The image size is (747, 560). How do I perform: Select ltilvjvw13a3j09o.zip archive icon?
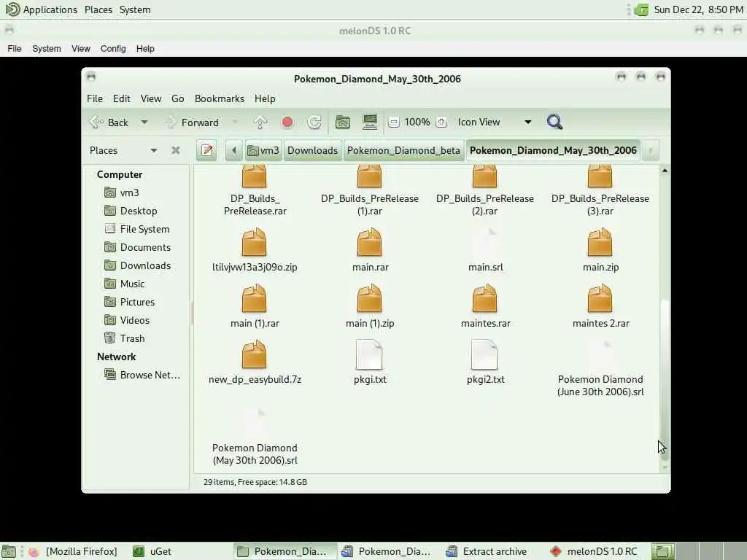click(x=255, y=242)
